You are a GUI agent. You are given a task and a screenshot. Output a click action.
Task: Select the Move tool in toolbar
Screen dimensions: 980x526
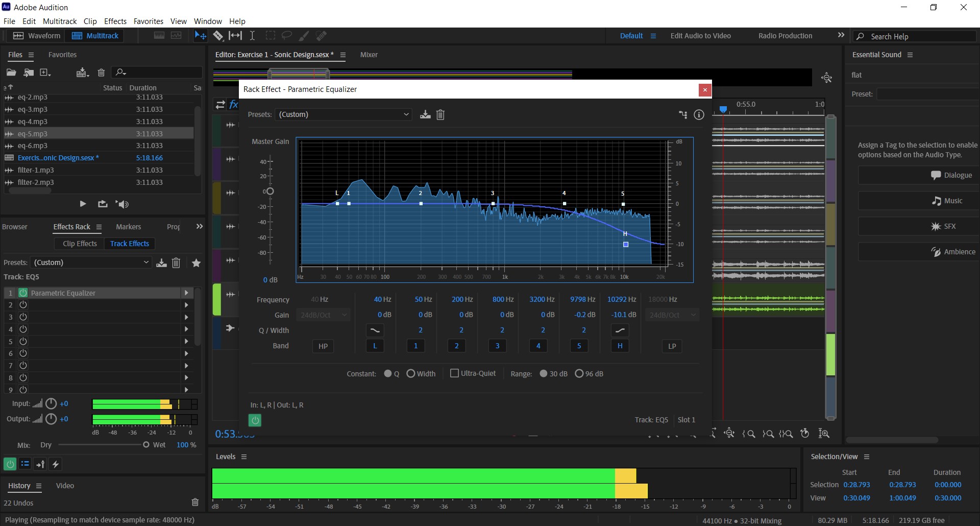(200, 36)
